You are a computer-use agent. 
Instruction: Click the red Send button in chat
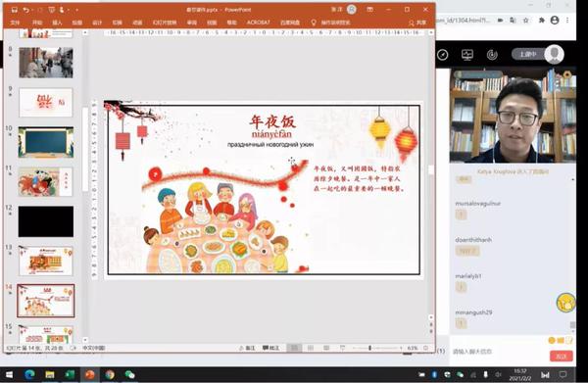[x=562, y=356]
